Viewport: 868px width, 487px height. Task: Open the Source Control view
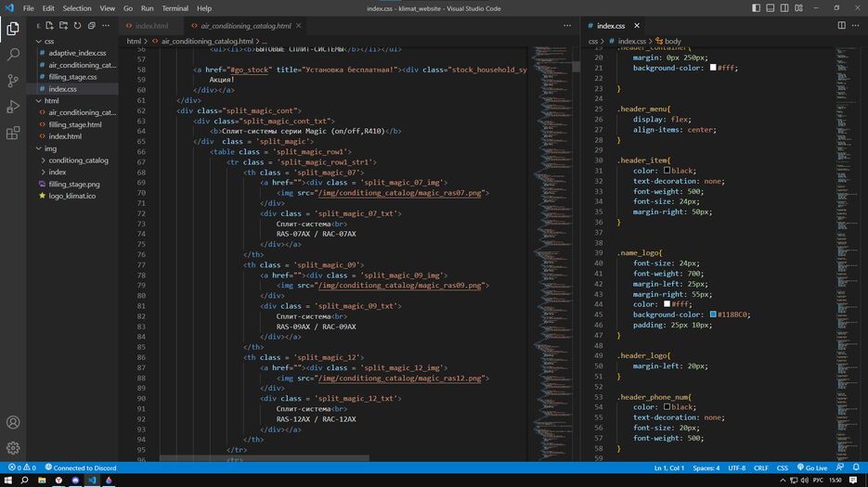[x=13, y=81]
